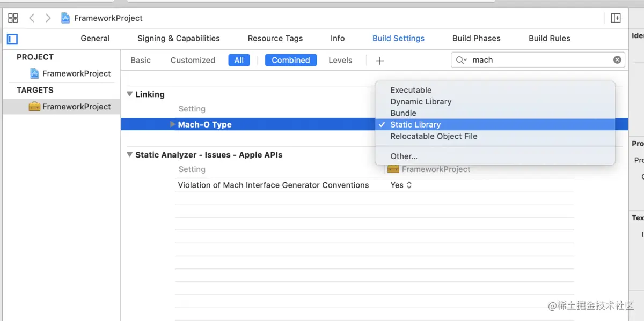Toggle the project and targets sidebar
Screen dimensions: 644x321
tap(12, 39)
